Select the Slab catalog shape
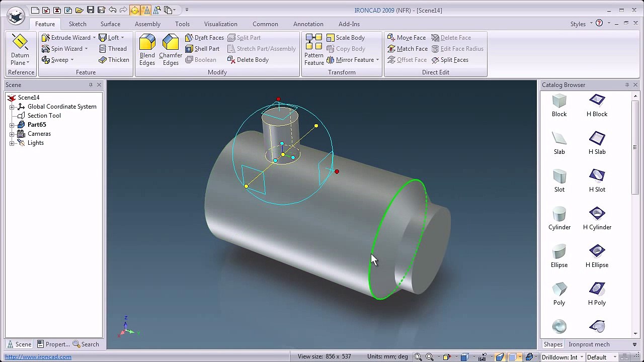The image size is (644, 362). (x=559, y=143)
